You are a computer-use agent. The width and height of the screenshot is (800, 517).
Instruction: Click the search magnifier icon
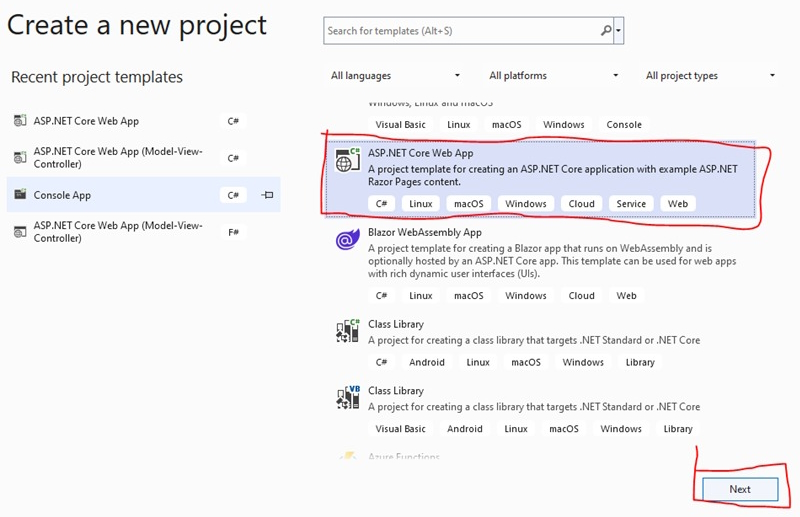pyautogui.click(x=606, y=31)
